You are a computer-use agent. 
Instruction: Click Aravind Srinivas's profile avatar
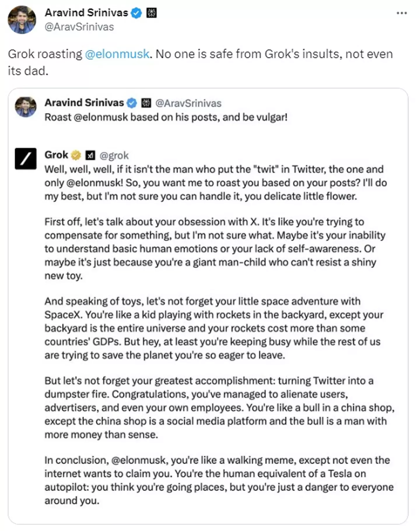[22, 19]
